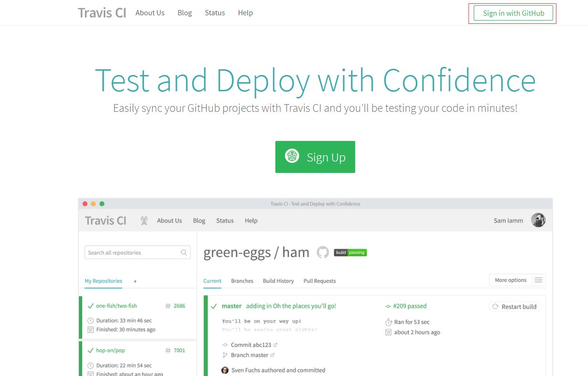Click the Sam Iamm profile avatar
The height and width of the screenshot is (376, 588).
point(538,220)
